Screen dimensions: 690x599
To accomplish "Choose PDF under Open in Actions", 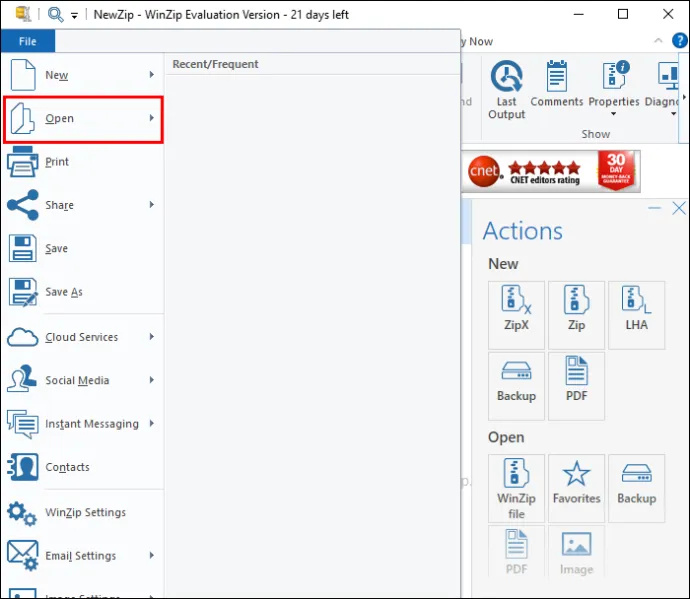I will tap(516, 551).
